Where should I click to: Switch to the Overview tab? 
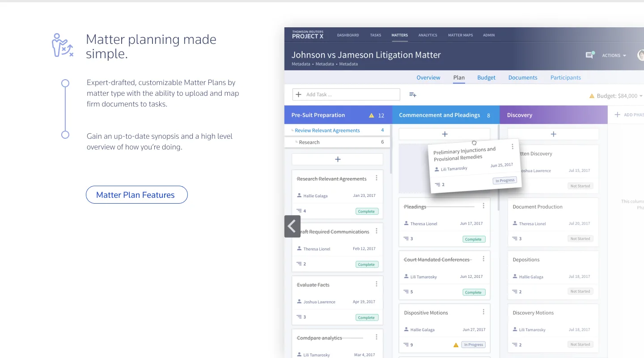428,77
